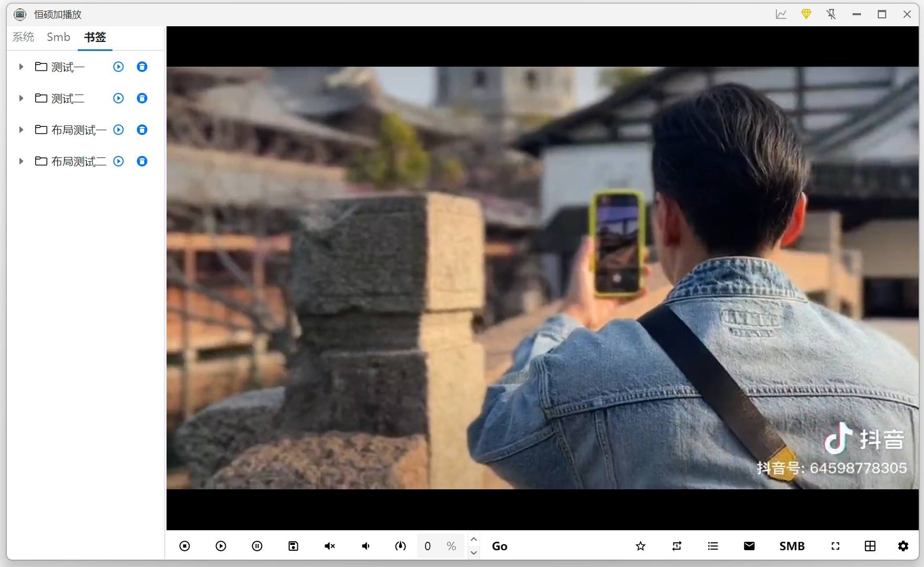Expand the 测试二 bookmark folder
The width and height of the screenshot is (924, 567).
tap(21, 98)
